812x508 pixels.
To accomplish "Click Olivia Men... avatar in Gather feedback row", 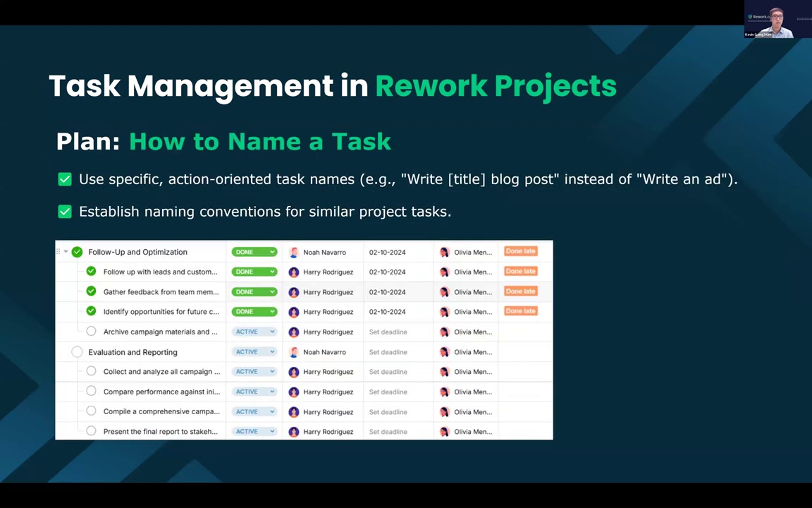I will pos(444,292).
